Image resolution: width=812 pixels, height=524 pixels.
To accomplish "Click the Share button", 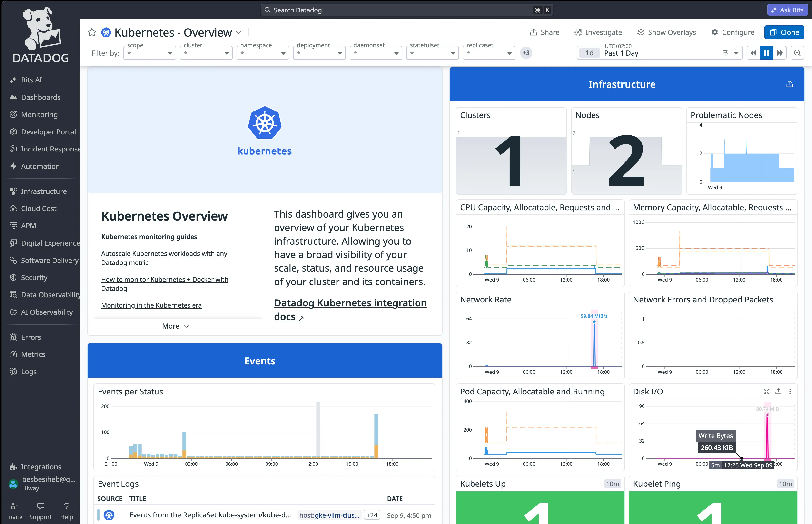I will tap(545, 32).
